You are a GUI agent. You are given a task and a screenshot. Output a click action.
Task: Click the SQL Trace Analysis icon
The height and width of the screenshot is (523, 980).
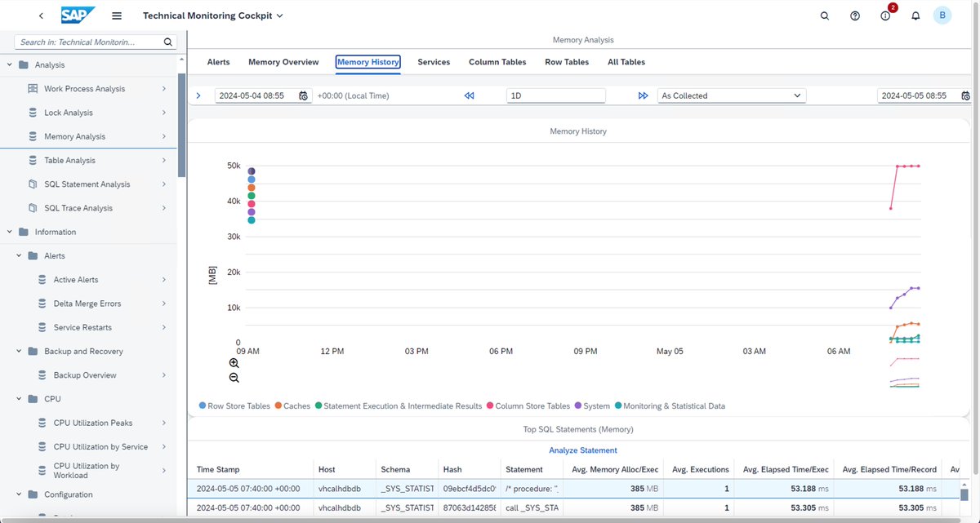[33, 208]
